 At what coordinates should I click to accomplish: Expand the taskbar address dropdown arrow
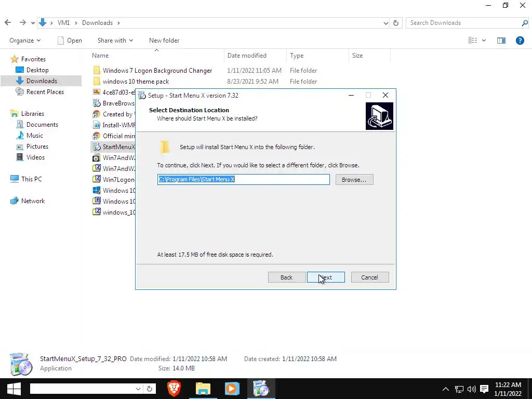138,389
